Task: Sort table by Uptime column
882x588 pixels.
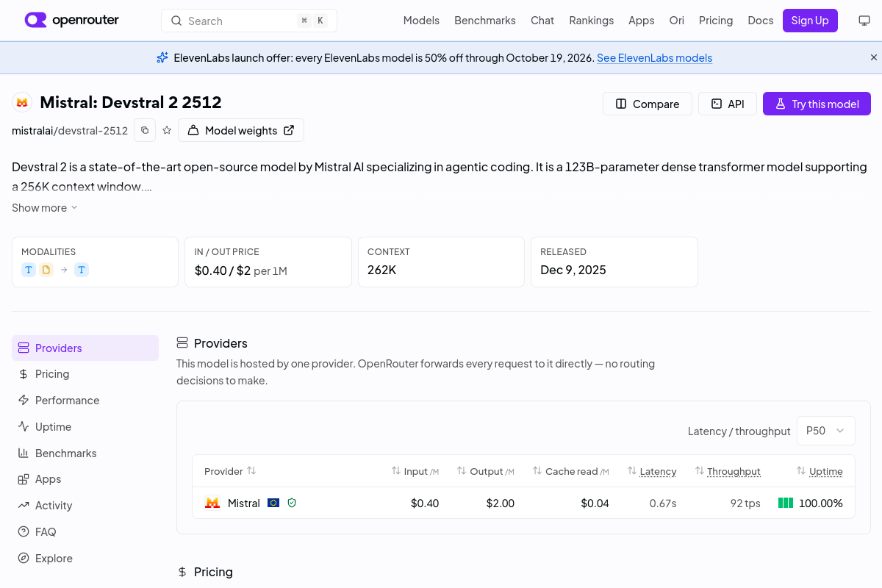Action: tap(820, 471)
